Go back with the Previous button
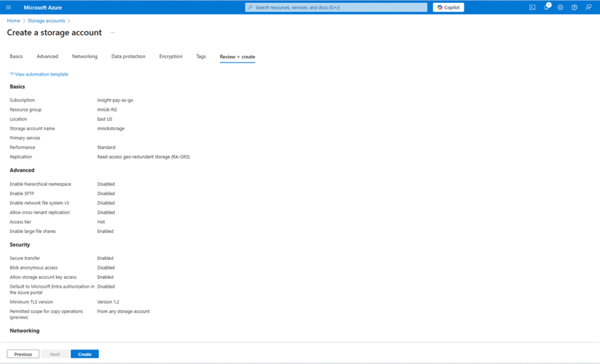The width and height of the screenshot is (600, 364). click(x=23, y=354)
